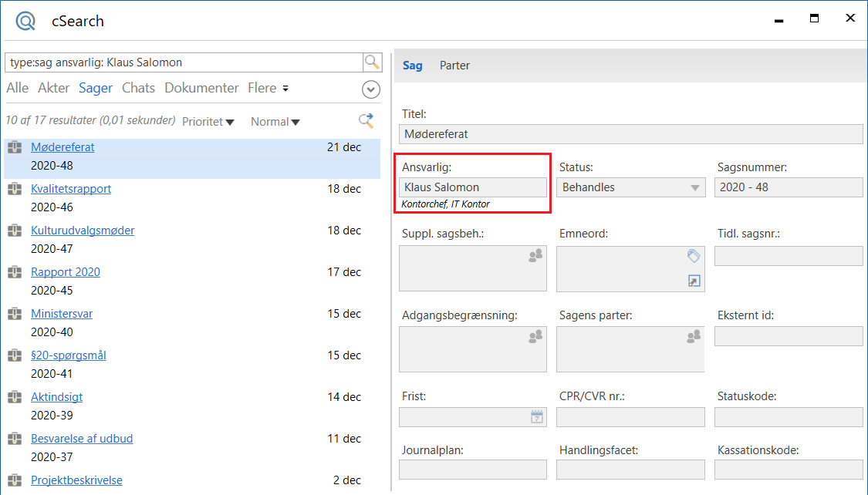
Task: Click the circled chevron expand icon
Action: pyautogui.click(x=371, y=90)
